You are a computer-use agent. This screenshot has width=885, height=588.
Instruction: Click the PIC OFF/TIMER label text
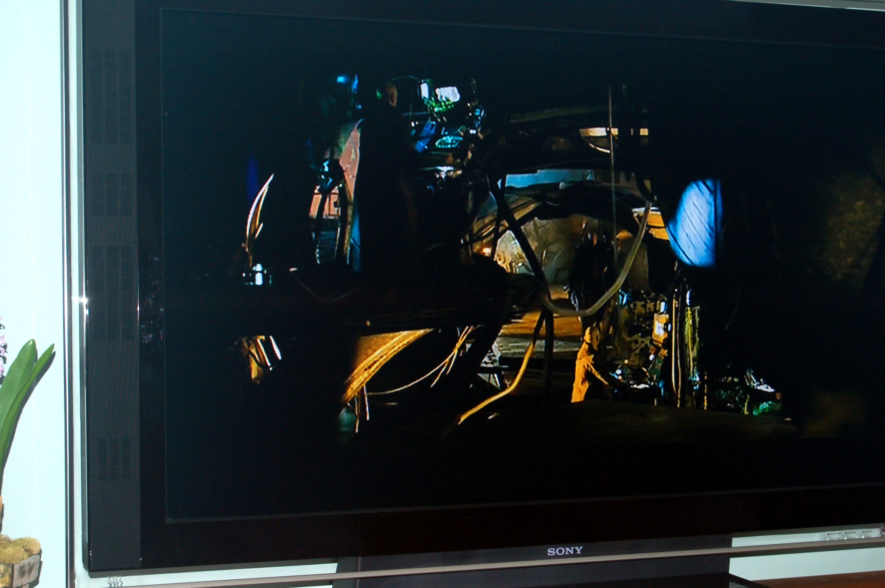coord(836,534)
